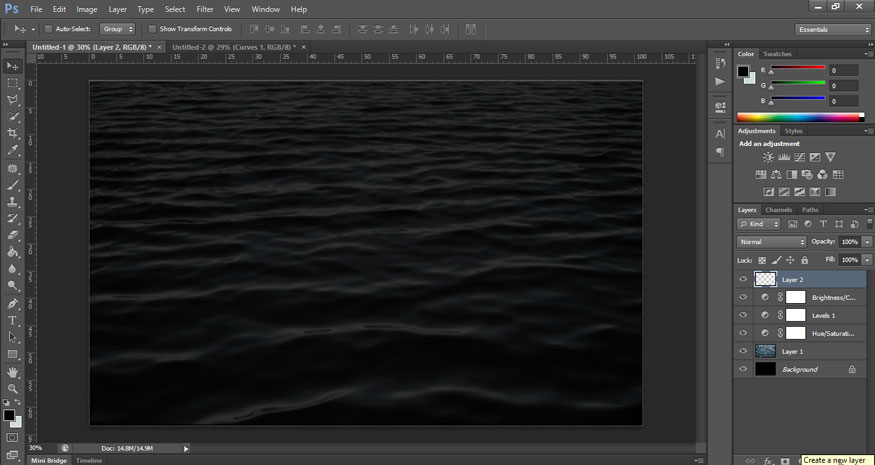The height and width of the screenshot is (465, 875).
Task: Add a Levels adjustment from Adjustments panel
Action: click(784, 158)
